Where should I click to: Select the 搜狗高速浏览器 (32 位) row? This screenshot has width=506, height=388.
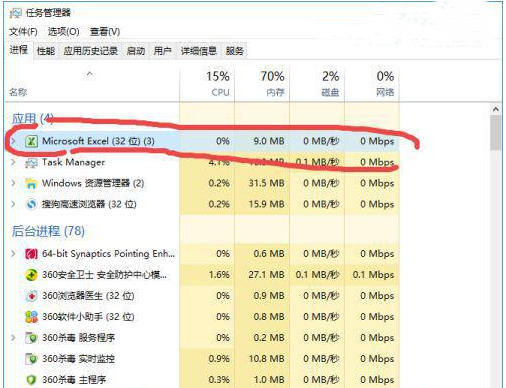[x=202, y=204]
